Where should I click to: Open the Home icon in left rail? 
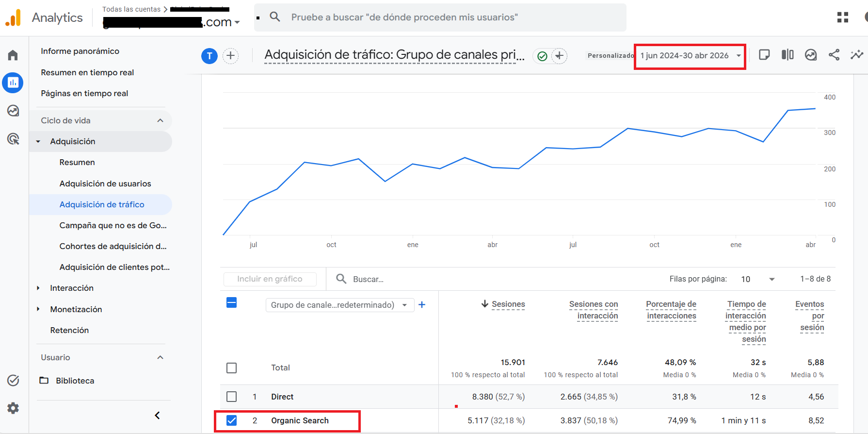[13, 55]
